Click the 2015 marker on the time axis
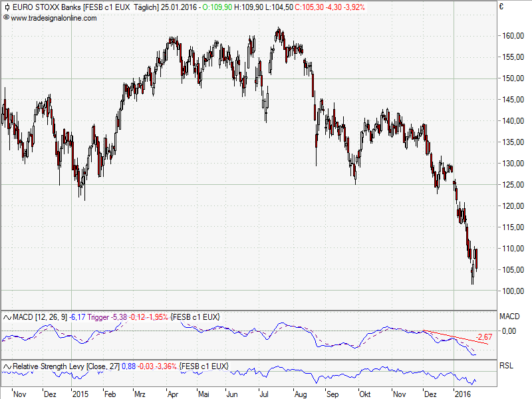Viewport: 532px width, 399px height. coord(80,394)
